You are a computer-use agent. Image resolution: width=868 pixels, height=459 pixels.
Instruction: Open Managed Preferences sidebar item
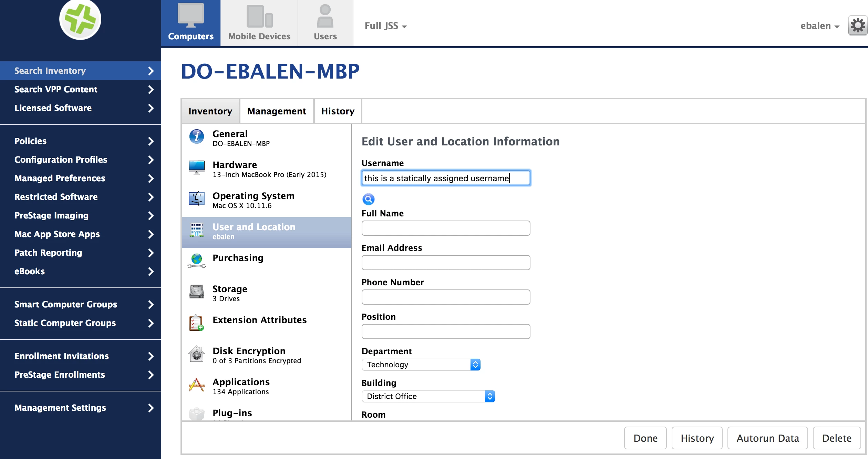pyautogui.click(x=81, y=178)
